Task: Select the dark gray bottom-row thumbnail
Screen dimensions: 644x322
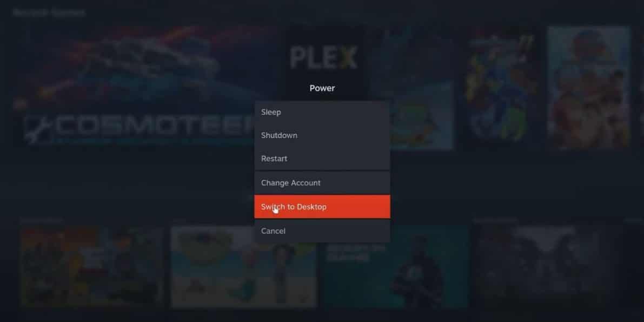Action: pyautogui.click(x=546, y=266)
